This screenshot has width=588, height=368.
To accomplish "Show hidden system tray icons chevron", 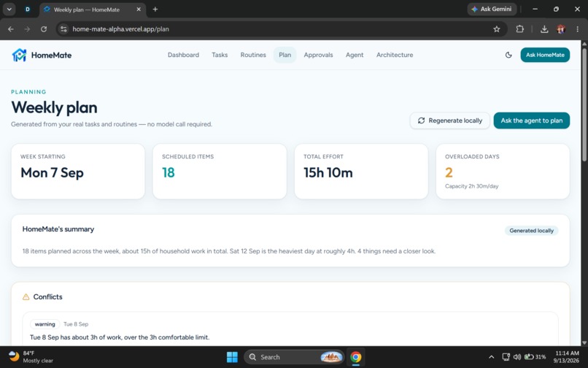I will click(x=491, y=357).
